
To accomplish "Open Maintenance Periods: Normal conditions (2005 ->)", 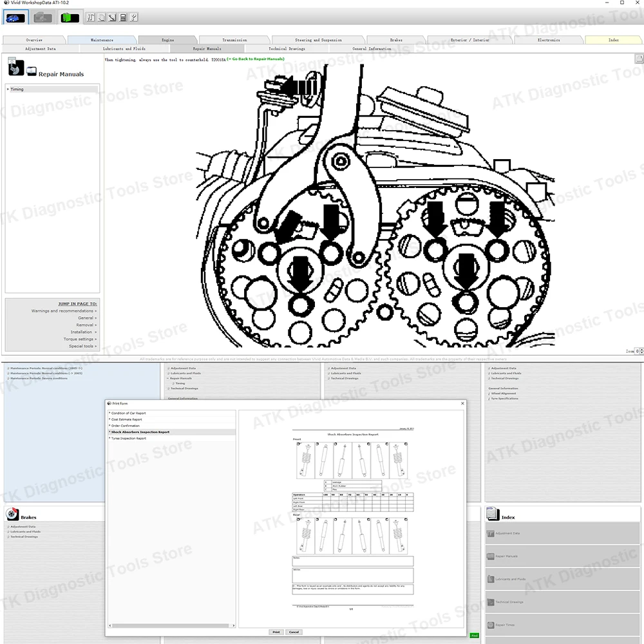I will point(46,368).
